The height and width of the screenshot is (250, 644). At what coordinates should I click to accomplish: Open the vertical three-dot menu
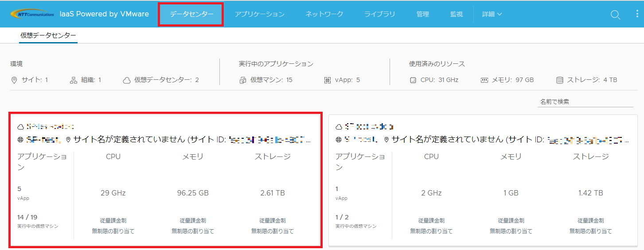[637, 14]
